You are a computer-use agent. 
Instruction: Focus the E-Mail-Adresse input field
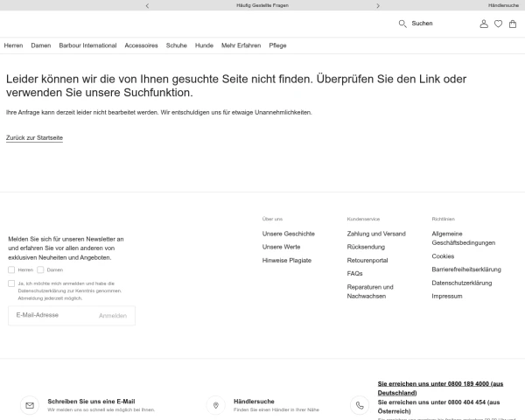pos(52,315)
